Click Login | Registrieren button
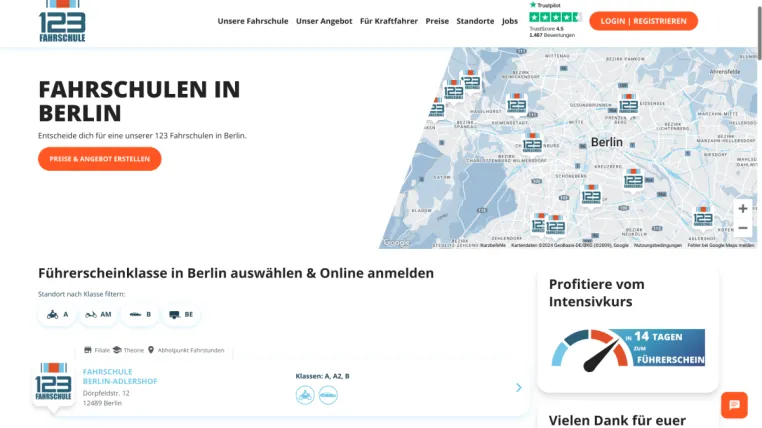762x428 pixels. click(643, 21)
